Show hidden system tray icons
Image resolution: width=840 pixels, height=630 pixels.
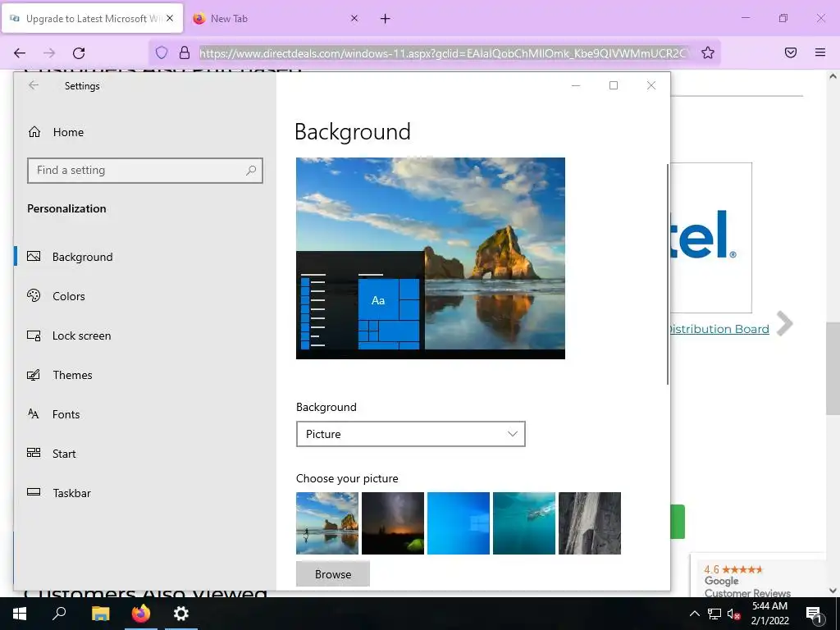click(x=694, y=614)
